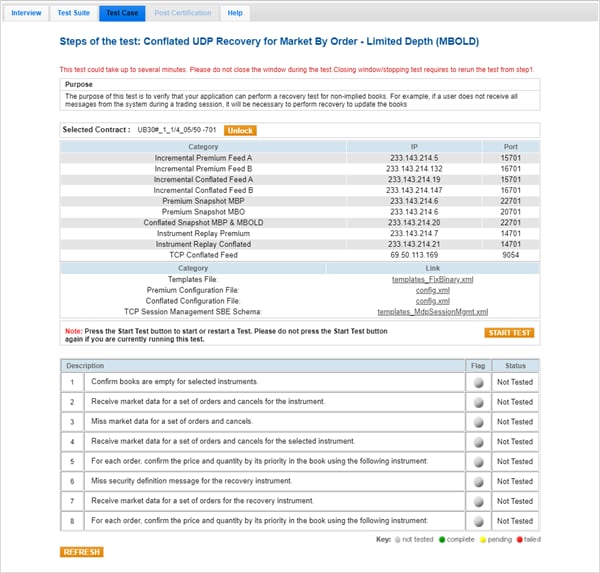Click the flag indicator for step 7
The width and height of the screenshot is (600, 573).
[478, 500]
